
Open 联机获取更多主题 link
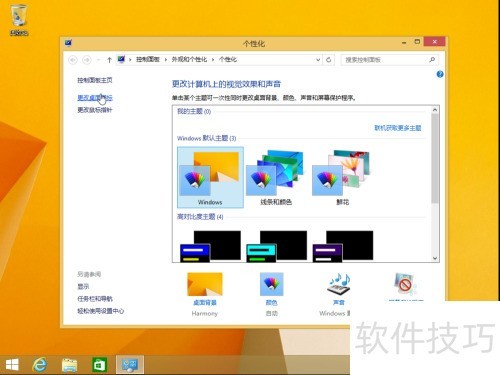click(397, 128)
